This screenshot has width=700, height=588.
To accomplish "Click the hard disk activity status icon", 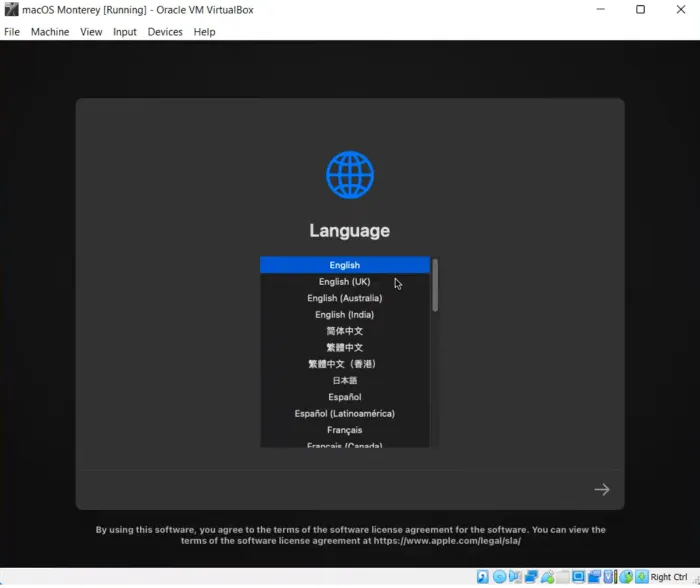I will click(x=483, y=577).
